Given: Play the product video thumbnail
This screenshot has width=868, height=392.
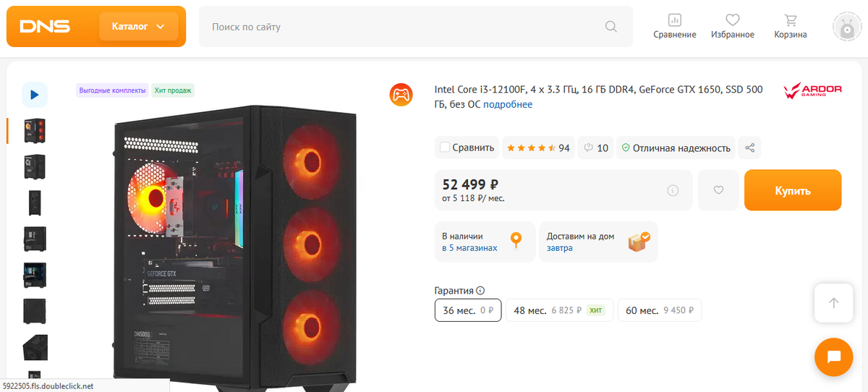Looking at the screenshot, I should (34, 94).
